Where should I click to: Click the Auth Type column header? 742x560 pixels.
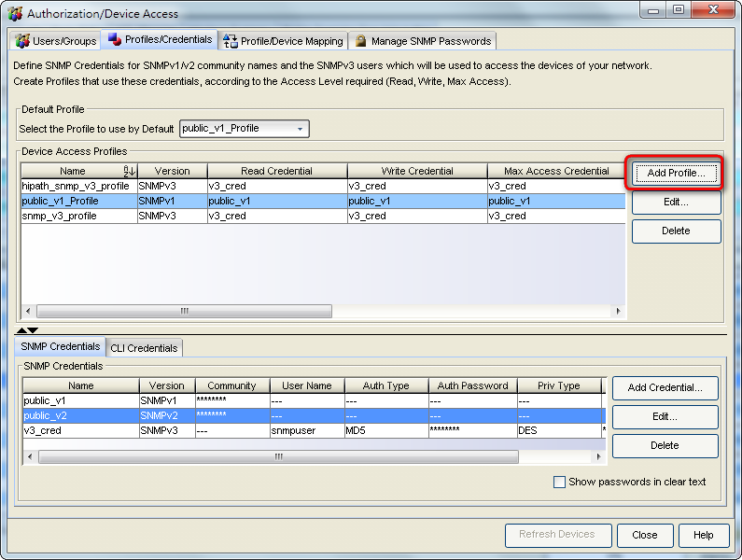386,385
